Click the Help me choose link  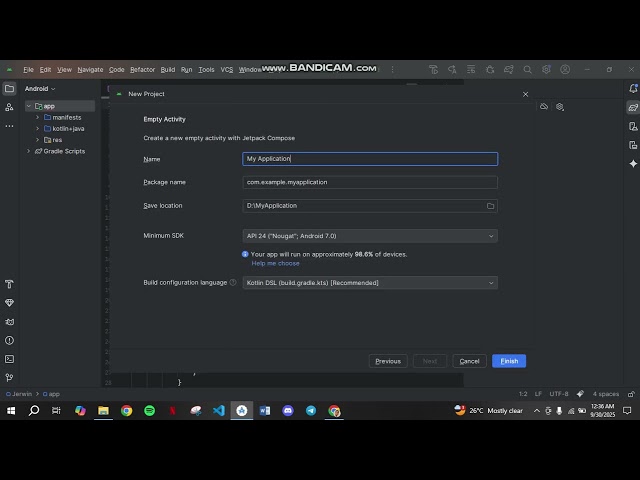coord(276,263)
